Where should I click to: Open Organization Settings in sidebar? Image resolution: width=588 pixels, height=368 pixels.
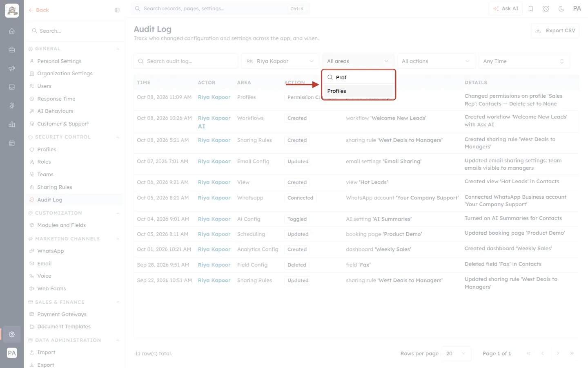pyautogui.click(x=65, y=74)
